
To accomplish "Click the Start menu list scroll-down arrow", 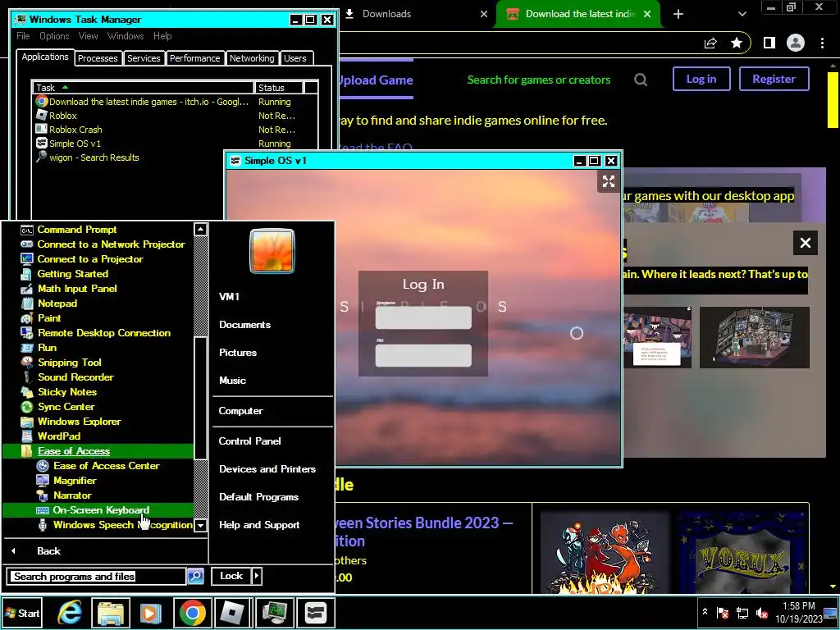I will click(x=200, y=526).
